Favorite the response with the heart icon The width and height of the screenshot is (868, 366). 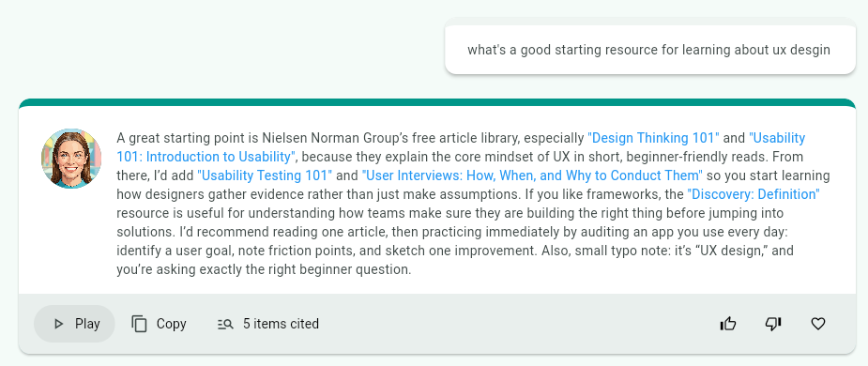tap(817, 324)
